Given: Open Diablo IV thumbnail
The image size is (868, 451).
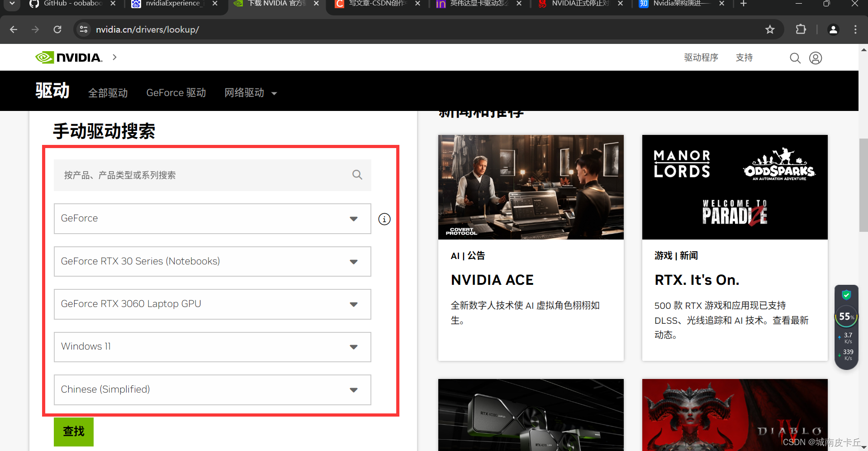Looking at the screenshot, I should (x=735, y=415).
